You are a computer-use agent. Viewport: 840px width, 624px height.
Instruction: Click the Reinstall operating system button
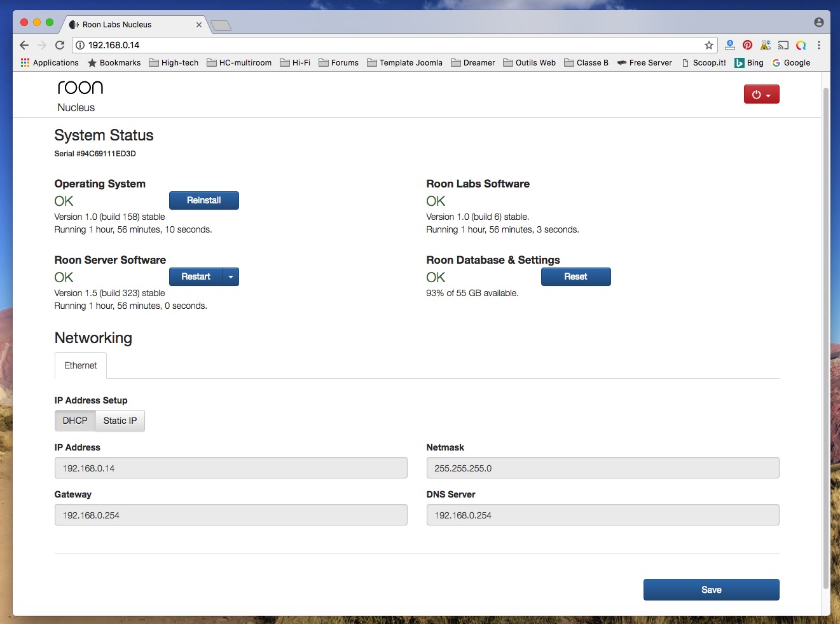[x=204, y=201]
